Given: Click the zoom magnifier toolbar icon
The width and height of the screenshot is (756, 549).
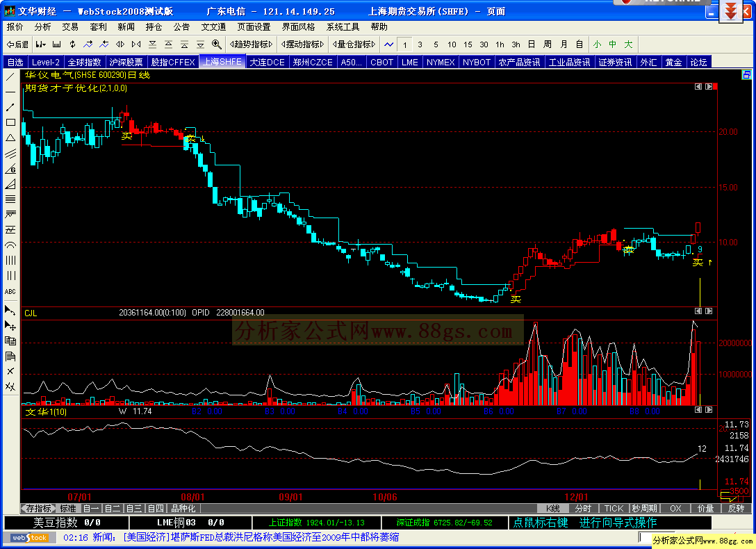Looking at the screenshot, I should pyautogui.click(x=217, y=44).
